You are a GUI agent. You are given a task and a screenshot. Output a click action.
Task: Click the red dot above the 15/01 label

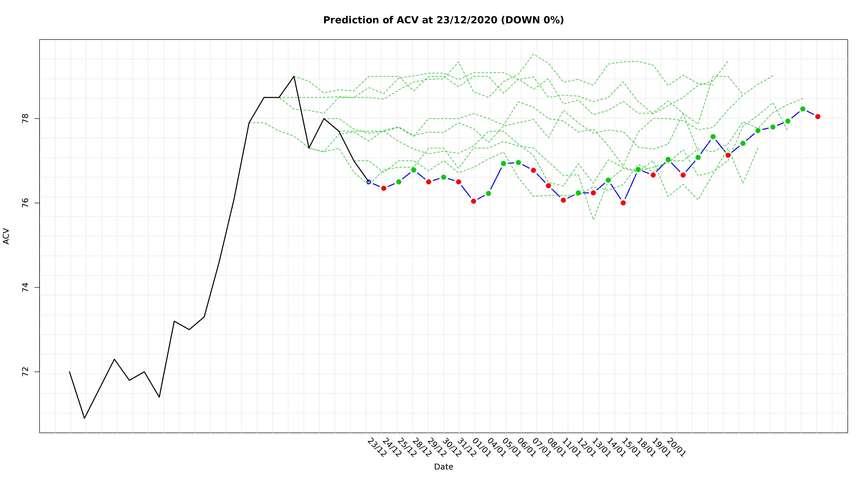[623, 203]
